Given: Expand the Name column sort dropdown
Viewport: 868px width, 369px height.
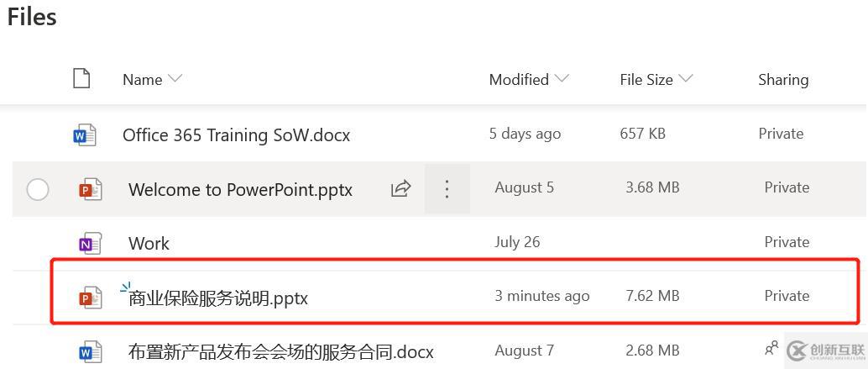Looking at the screenshot, I should coord(175,79).
